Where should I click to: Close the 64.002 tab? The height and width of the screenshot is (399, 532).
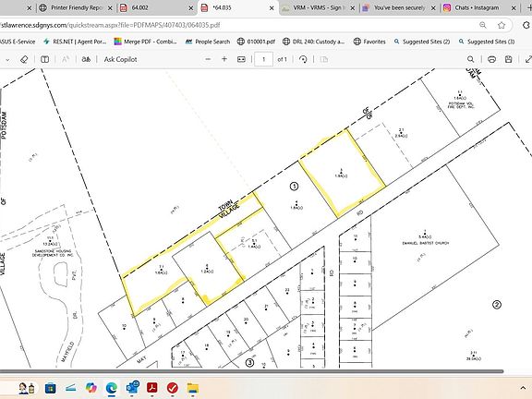click(191, 7)
